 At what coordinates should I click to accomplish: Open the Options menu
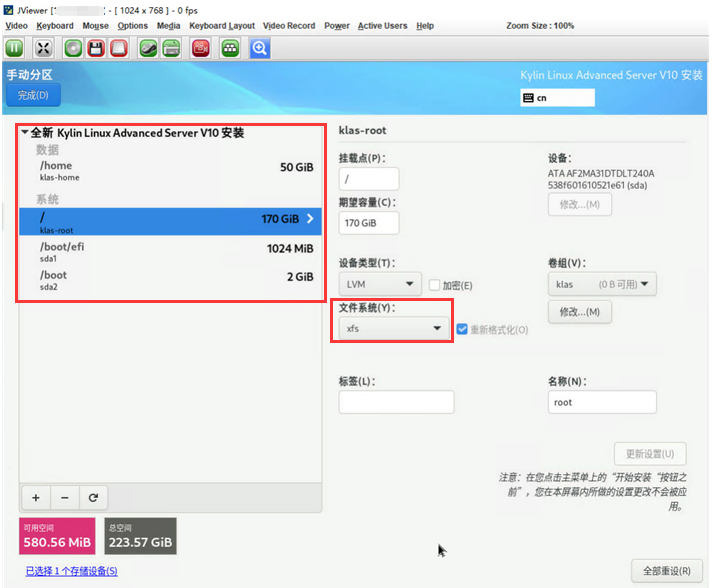click(x=133, y=26)
